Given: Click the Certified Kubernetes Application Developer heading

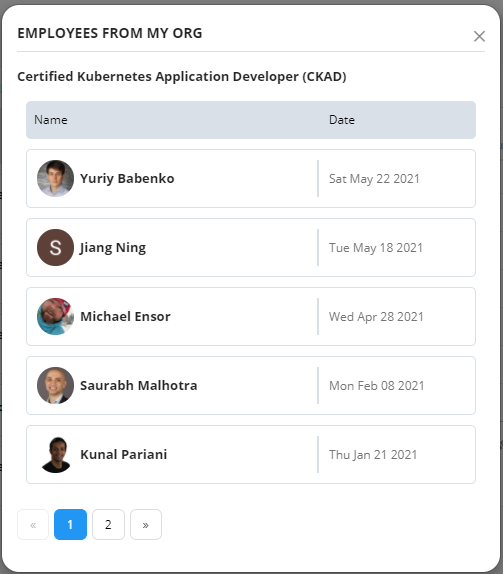Looking at the screenshot, I should tap(182, 77).
